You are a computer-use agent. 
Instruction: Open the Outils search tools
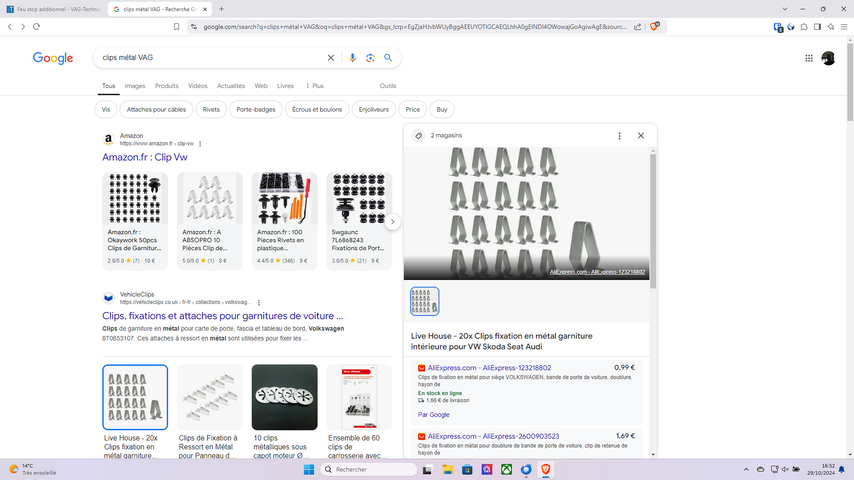click(x=388, y=86)
